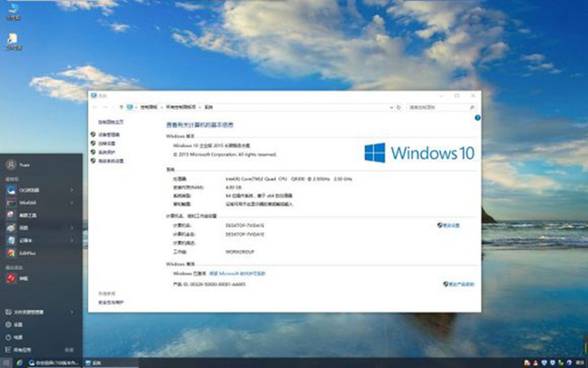Click the Yuan user account avatar
Viewport: 588px width, 368px height.
(11, 165)
